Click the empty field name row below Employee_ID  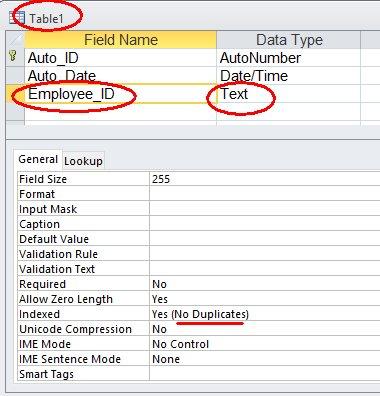click(x=121, y=112)
